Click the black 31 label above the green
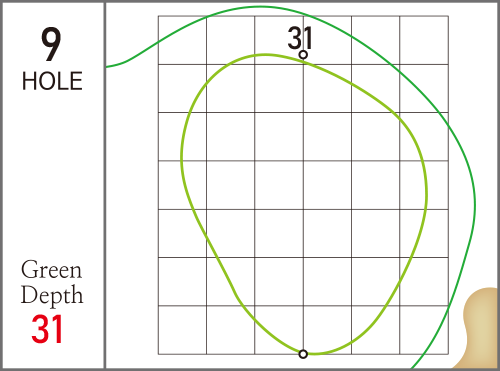500x371 pixels. click(300, 38)
